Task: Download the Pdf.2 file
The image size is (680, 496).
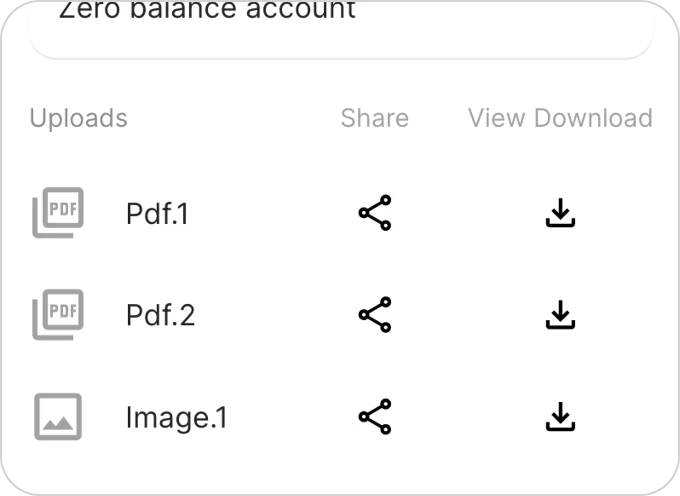Action: (560, 315)
